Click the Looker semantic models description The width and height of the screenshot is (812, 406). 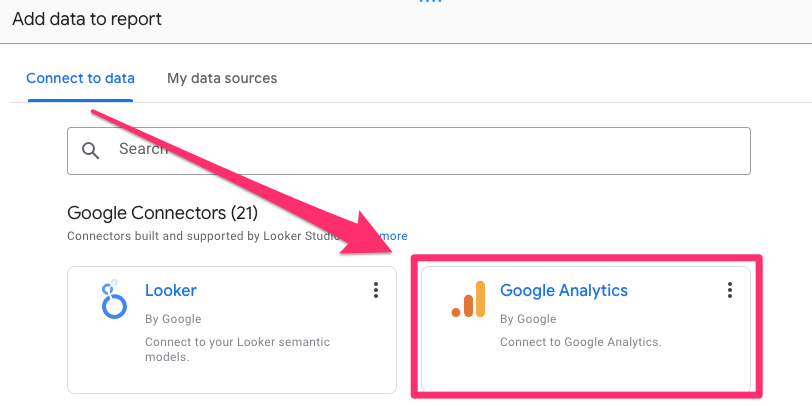tap(237, 349)
